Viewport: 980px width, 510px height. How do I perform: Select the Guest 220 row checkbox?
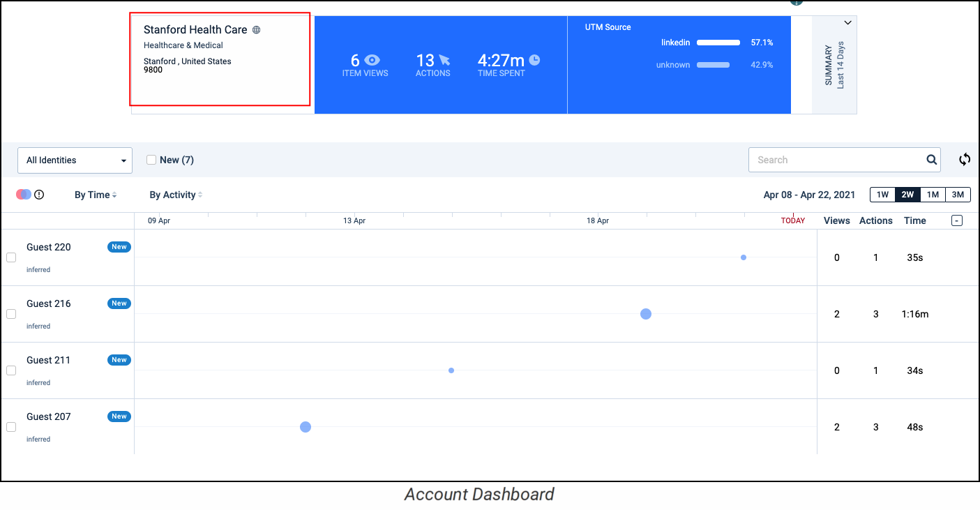coord(11,257)
